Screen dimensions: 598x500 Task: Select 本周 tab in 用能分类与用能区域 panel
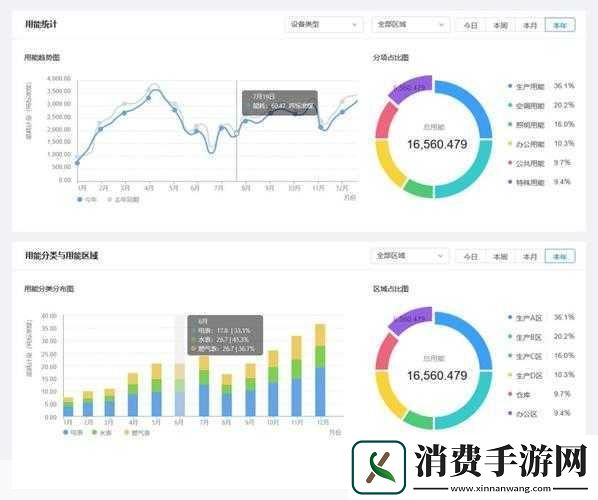point(500,257)
